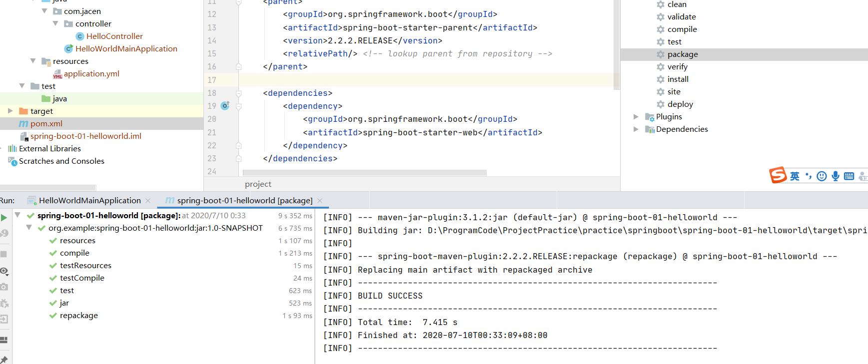Expand the Dependencies node in Maven panel
Viewport: 868px width, 364px height.
636,129
